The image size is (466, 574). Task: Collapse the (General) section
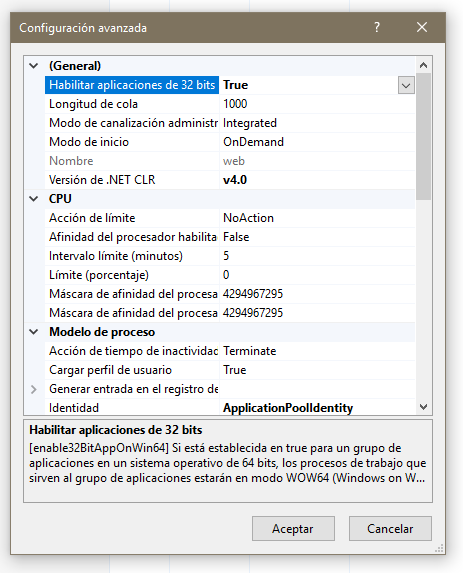coord(34,66)
